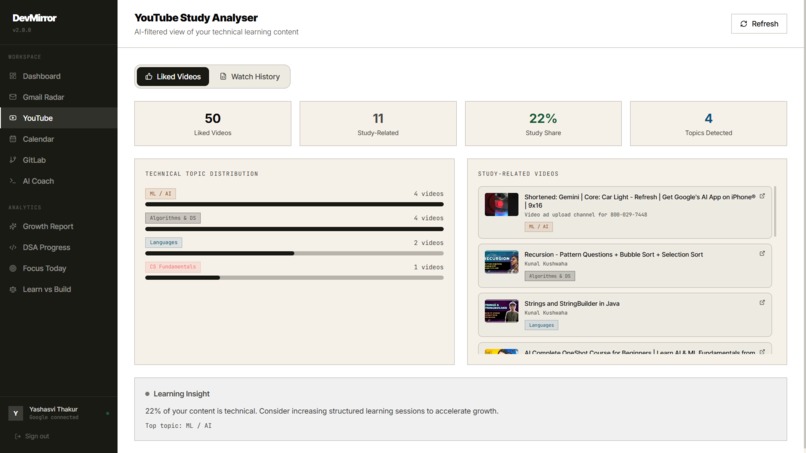Click the ML / AI tag in topic distribution
Screen dimensions: 806x453
pyautogui.click(x=160, y=194)
